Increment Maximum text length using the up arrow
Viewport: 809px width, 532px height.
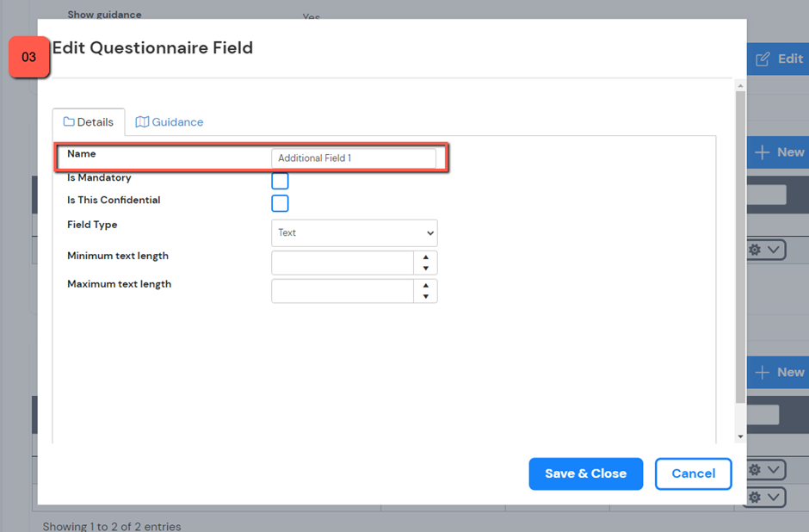click(x=426, y=286)
